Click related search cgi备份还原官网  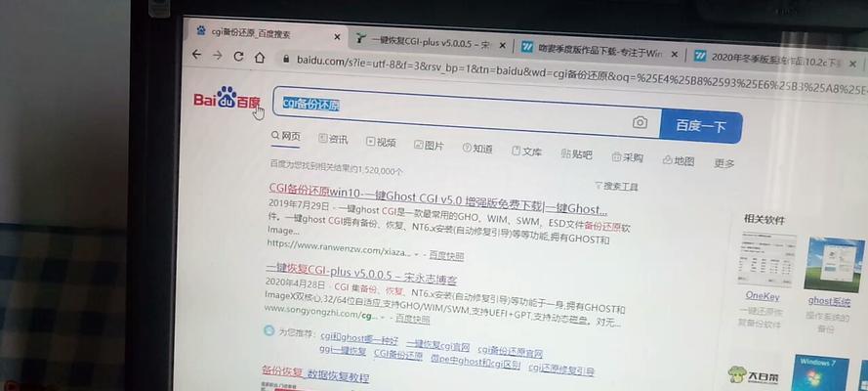510,351
